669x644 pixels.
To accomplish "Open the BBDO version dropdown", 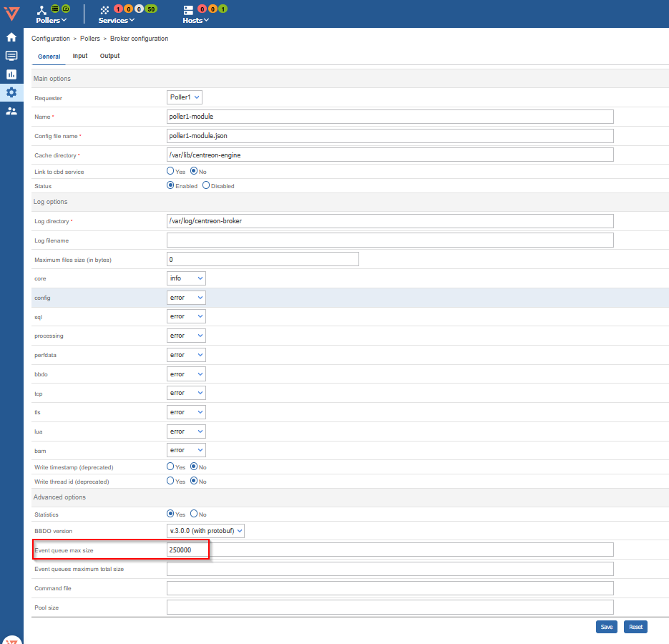I will click(x=205, y=531).
